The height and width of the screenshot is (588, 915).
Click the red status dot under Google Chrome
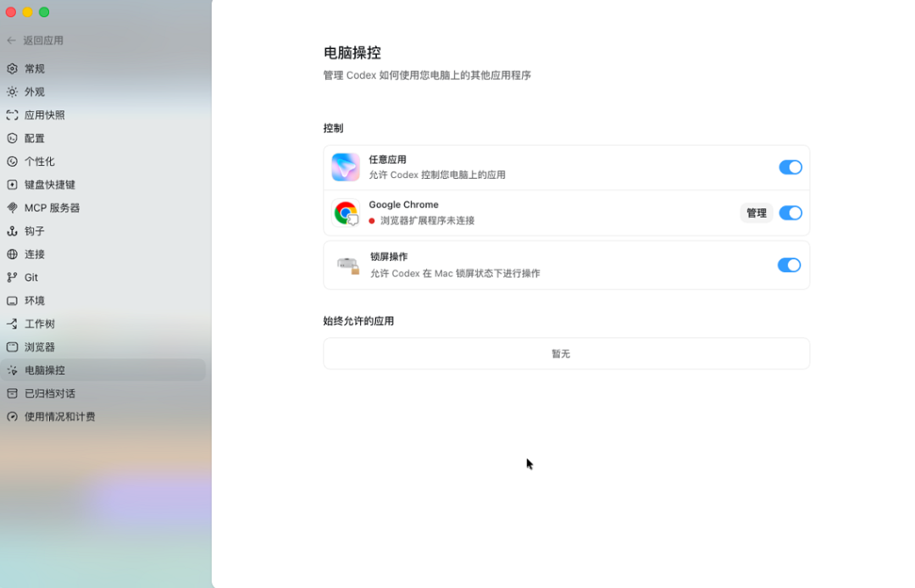click(x=372, y=221)
